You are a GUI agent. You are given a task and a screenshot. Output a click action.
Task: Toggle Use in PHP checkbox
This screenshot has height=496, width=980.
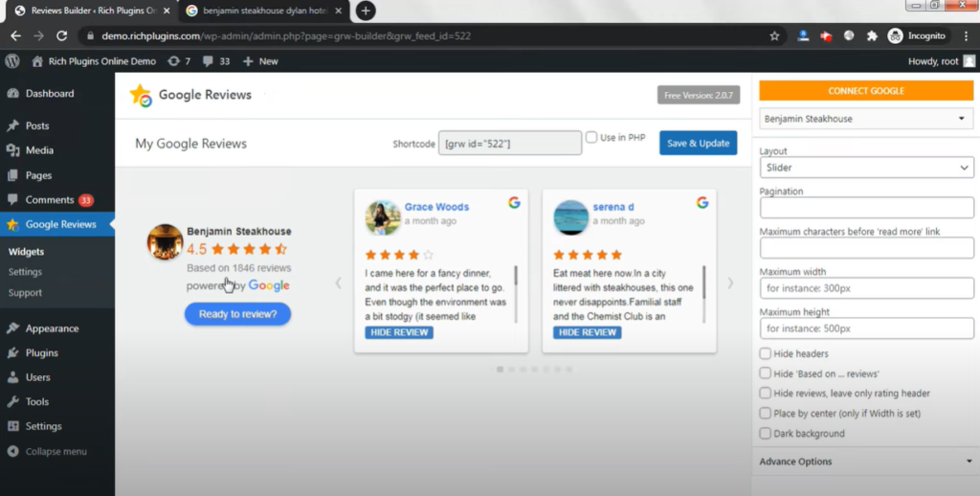point(591,137)
